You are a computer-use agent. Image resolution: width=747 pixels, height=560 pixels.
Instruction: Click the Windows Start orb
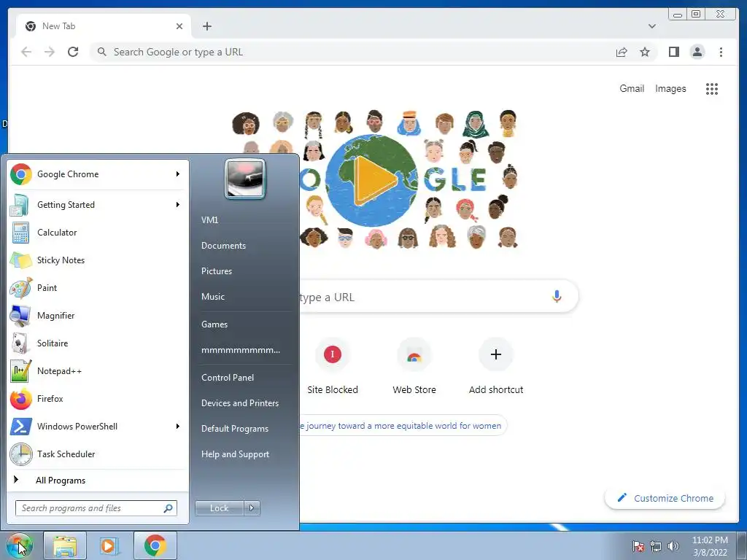19,545
